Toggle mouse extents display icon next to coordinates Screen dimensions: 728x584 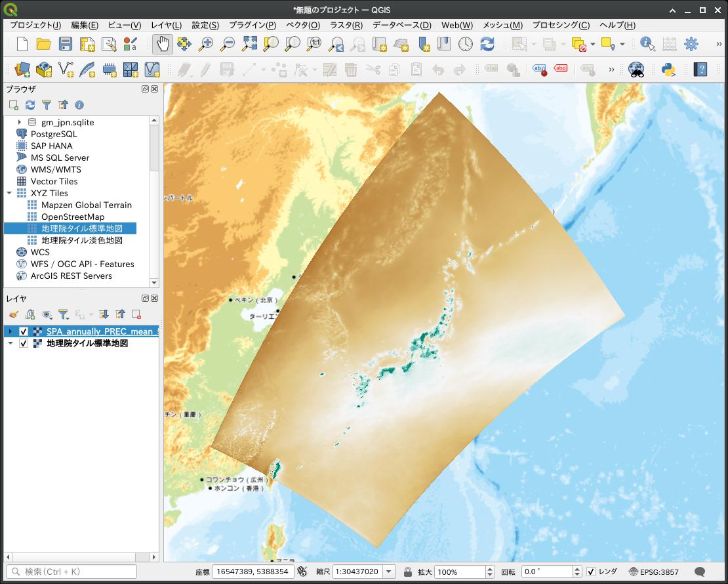pyautogui.click(x=302, y=572)
